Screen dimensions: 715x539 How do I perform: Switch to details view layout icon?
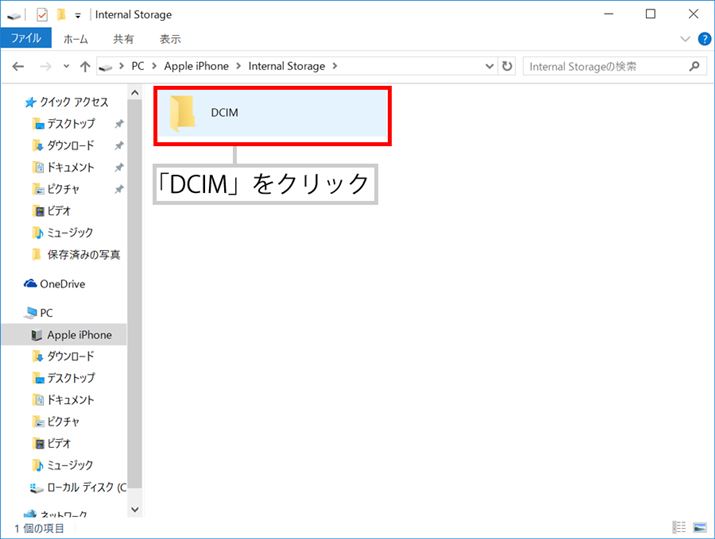tap(680, 527)
